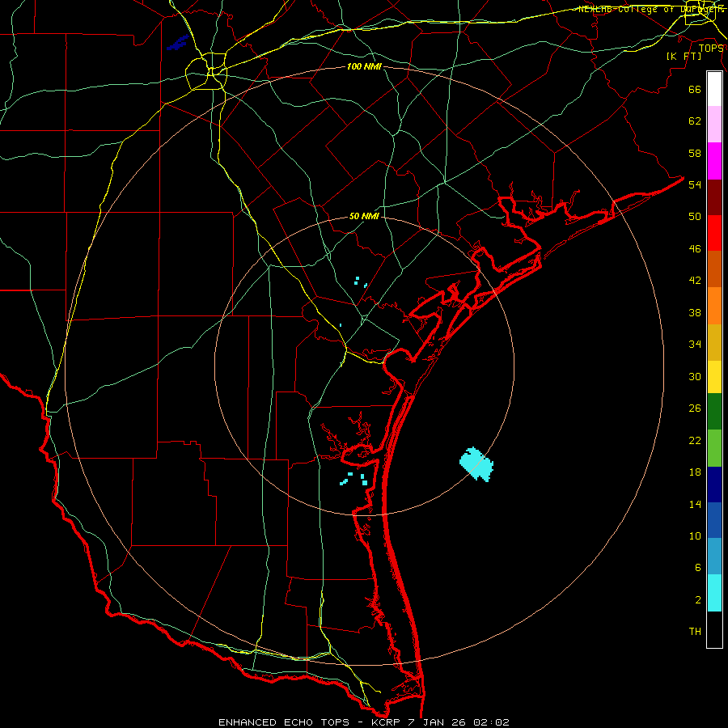Click the bright yellow legend swatch

pyautogui.click(x=714, y=376)
